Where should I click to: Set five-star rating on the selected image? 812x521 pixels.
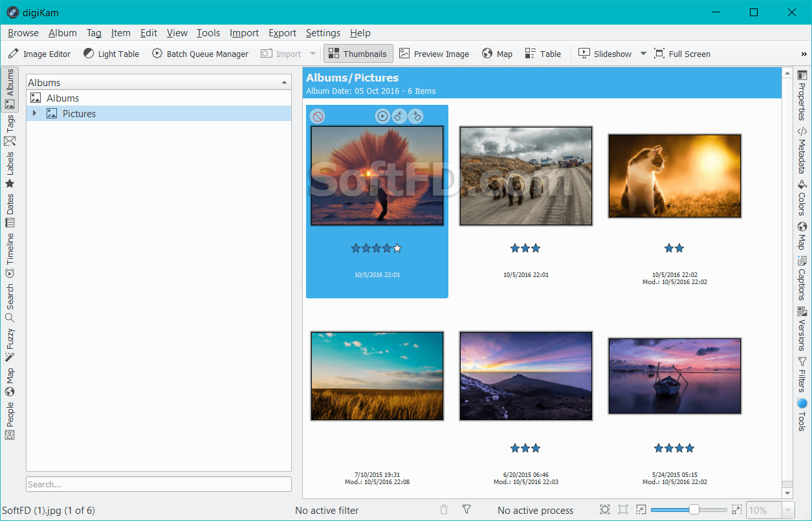(x=397, y=248)
